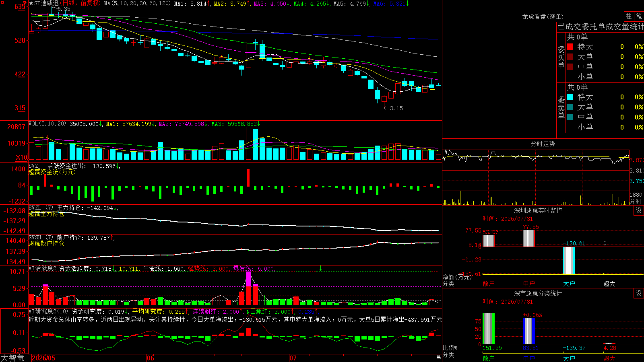The image size is (644, 362).
Task: Select 大户 category in 深市超赢分类统计
Action: point(569,358)
